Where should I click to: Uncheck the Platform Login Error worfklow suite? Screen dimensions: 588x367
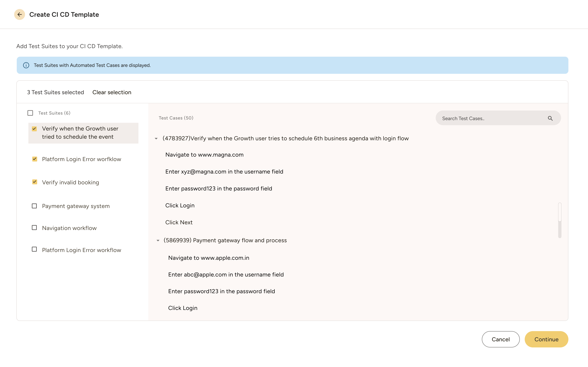(34, 159)
